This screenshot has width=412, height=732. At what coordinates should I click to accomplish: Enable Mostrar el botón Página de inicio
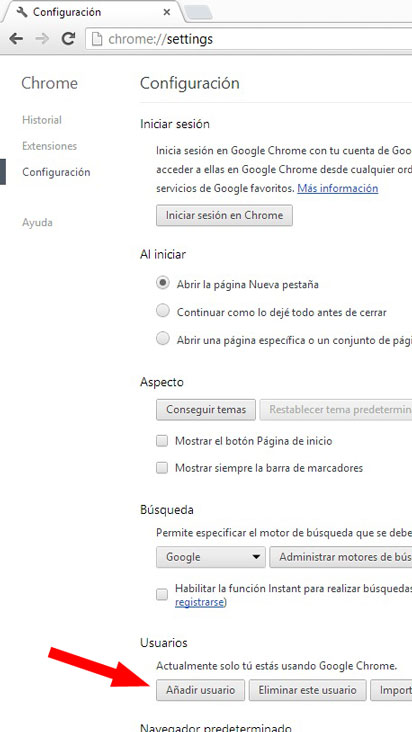pyautogui.click(x=162, y=441)
